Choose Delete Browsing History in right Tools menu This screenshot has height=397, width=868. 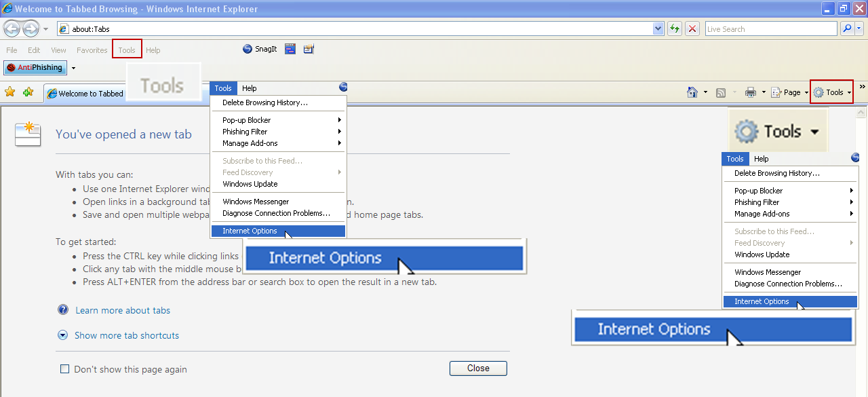point(790,173)
